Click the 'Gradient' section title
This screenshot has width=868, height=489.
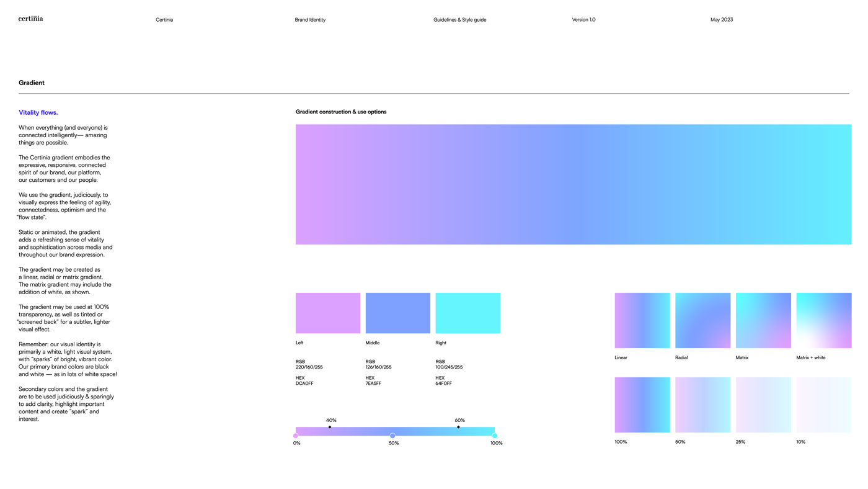(x=32, y=83)
